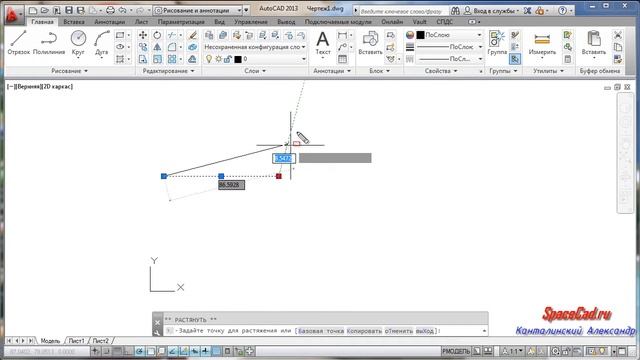Expand the Свойства panel
640x360 pixels.
441,71
